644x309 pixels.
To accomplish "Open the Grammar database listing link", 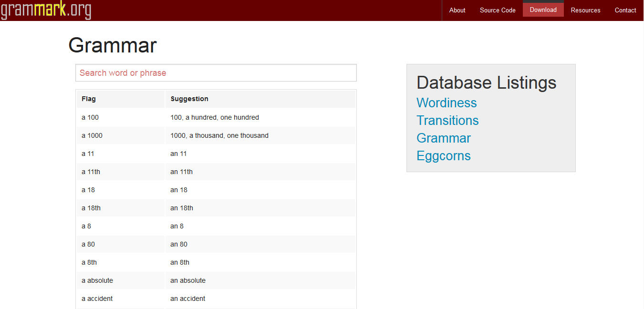I will point(444,138).
